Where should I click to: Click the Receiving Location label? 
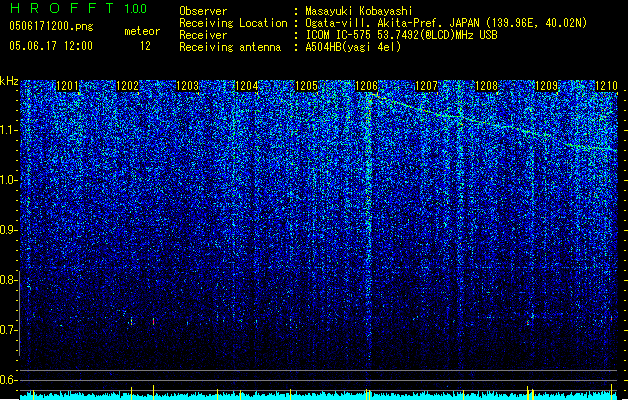233,23
